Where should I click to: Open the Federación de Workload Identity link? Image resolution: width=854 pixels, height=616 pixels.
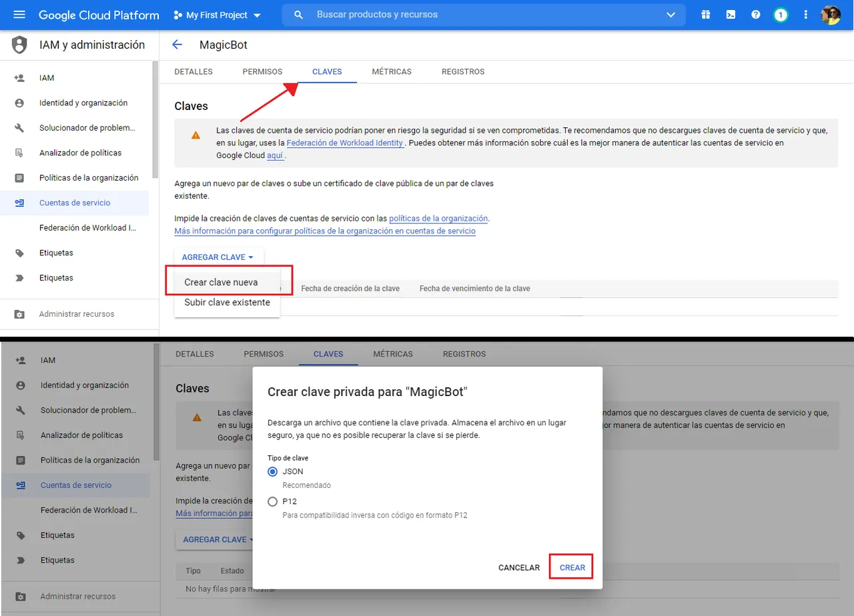[x=345, y=143]
